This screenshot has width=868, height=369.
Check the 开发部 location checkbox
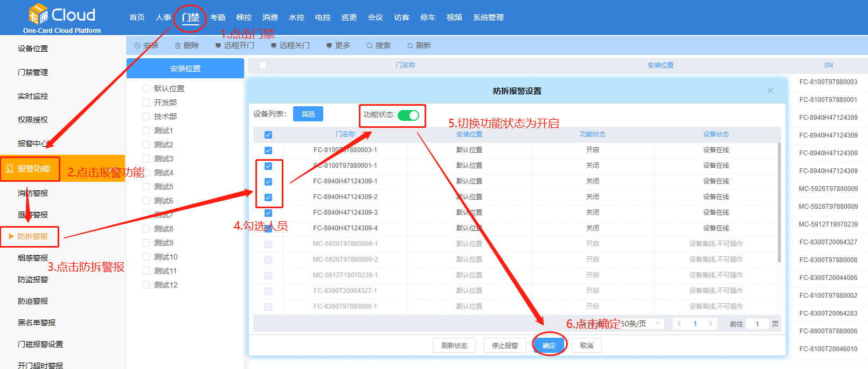tap(146, 102)
